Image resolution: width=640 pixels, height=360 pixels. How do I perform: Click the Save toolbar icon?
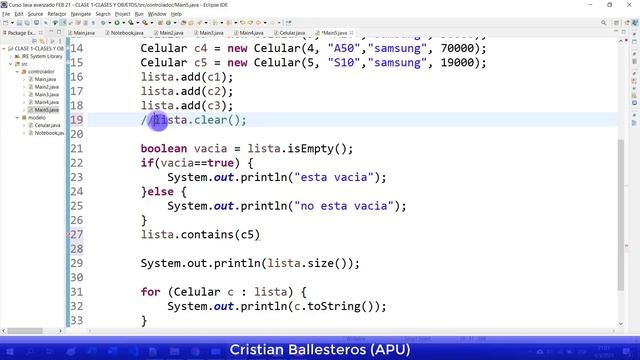click(19, 23)
